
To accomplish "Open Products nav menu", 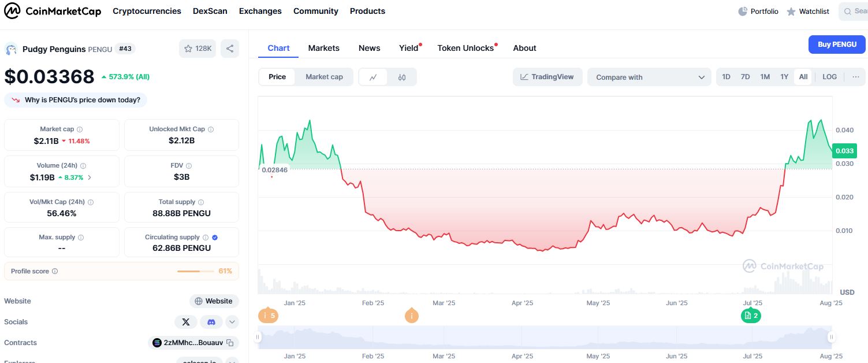I will tap(367, 11).
